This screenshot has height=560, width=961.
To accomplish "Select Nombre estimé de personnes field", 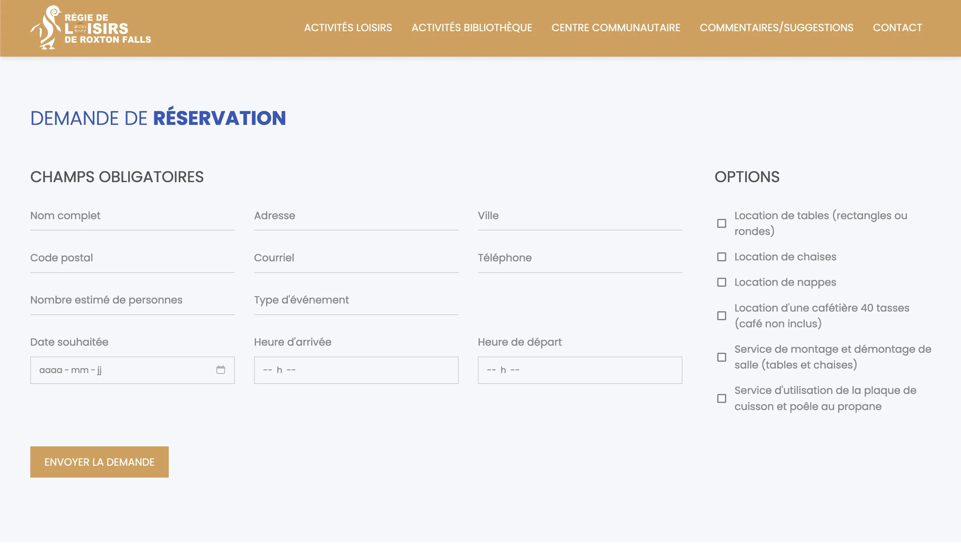I will 132,301.
